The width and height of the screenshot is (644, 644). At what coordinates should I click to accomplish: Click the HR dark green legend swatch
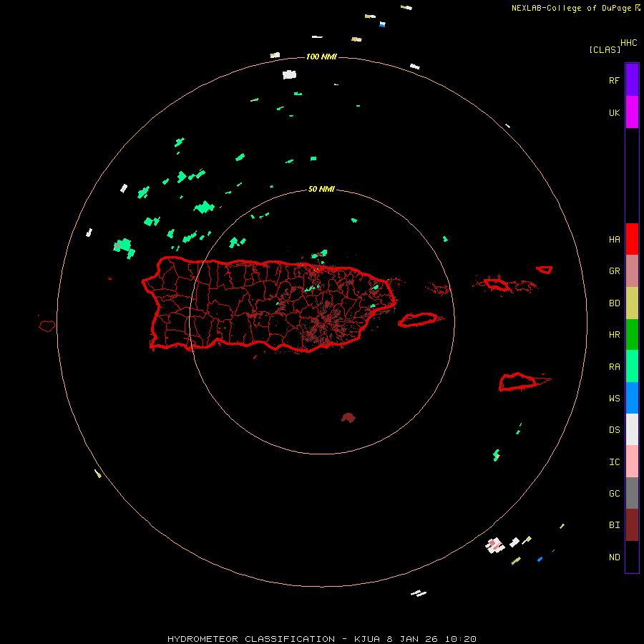[x=632, y=335]
